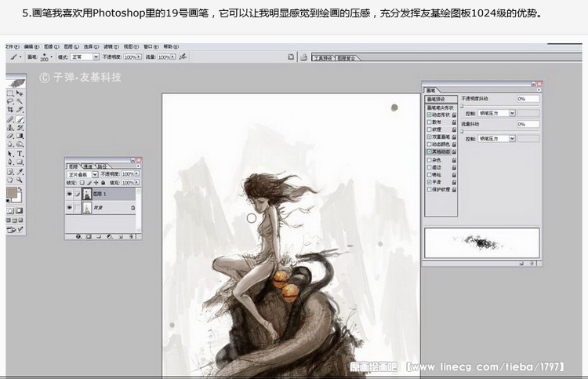
Task: Select the Path Selection tool
Action: [x=10, y=154]
